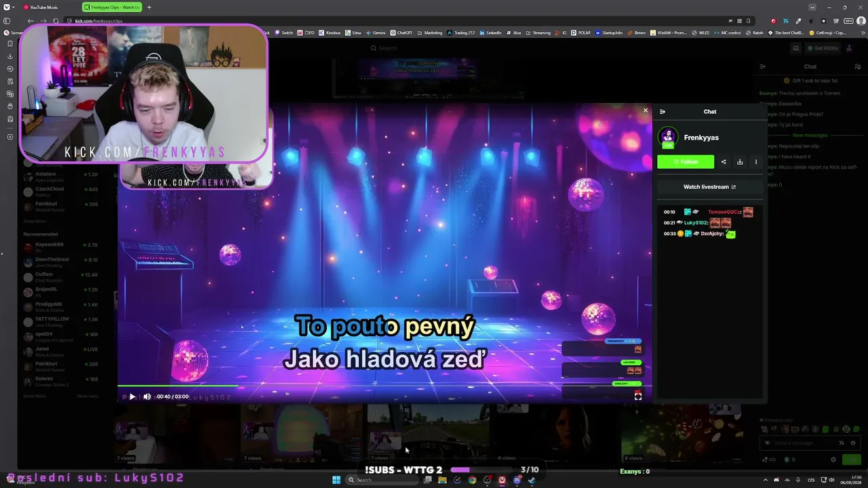Open the Kinobox bookmark

point(331,33)
